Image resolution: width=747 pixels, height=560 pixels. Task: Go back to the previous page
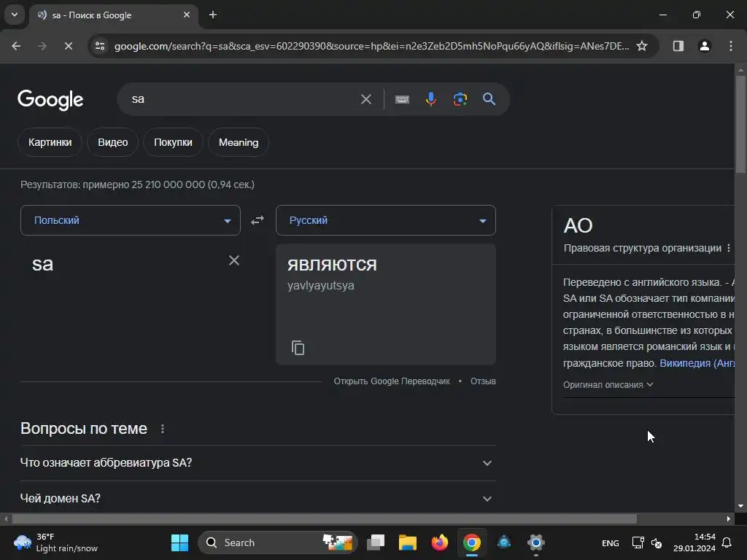16,46
